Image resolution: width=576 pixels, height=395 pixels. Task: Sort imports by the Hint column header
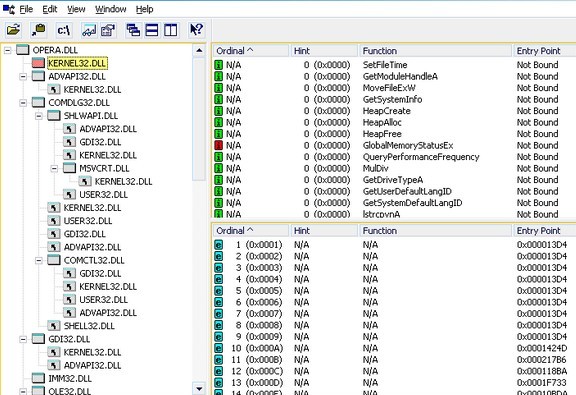pos(324,51)
